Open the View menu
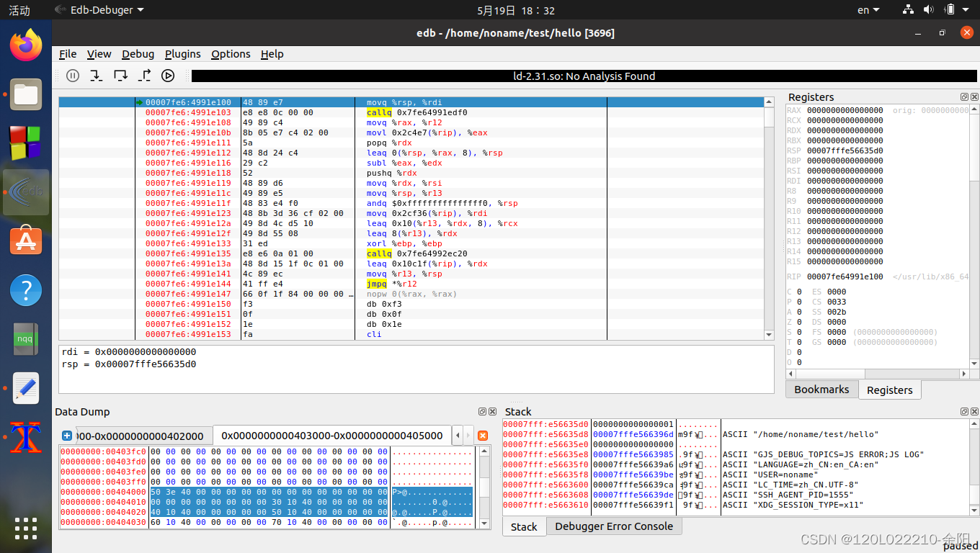 [99, 54]
